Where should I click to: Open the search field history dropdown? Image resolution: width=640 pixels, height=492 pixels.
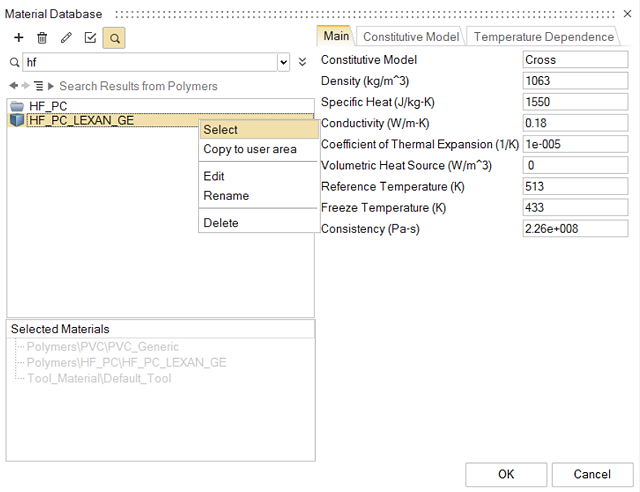click(283, 62)
